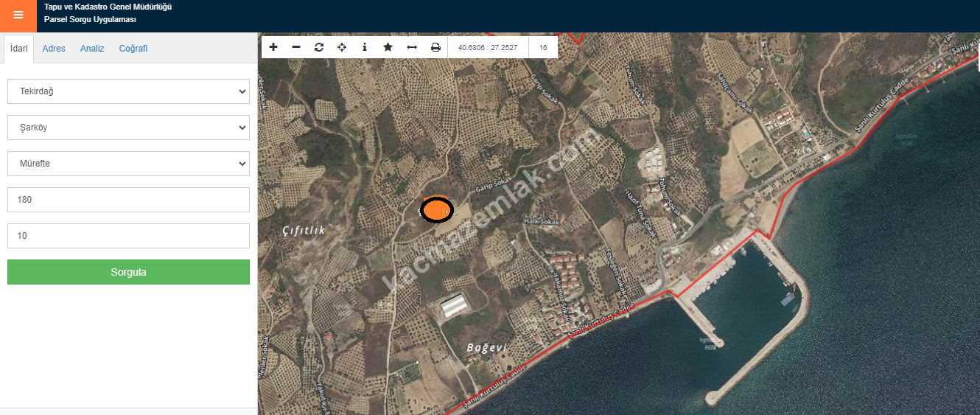Open the Şarköy district dropdown
The image size is (980, 415).
coord(128,128)
